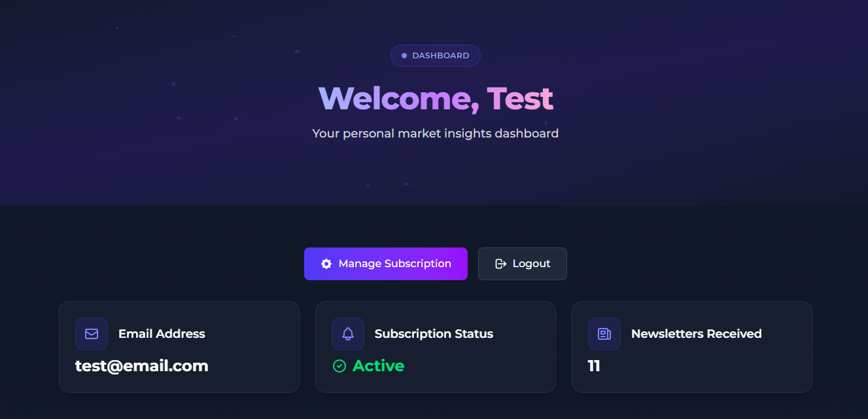Click the logout arrow icon
868x419 pixels.
tap(501, 264)
